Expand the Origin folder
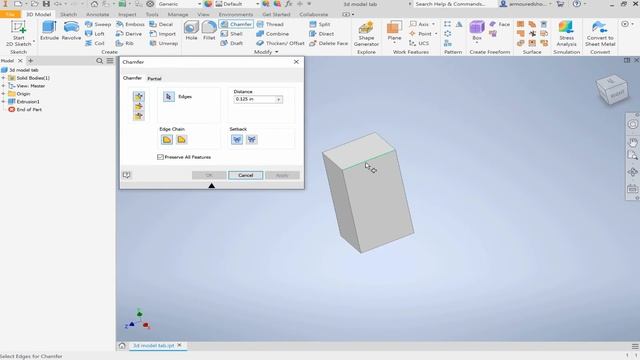This screenshot has height=360, width=640. pyautogui.click(x=3, y=94)
